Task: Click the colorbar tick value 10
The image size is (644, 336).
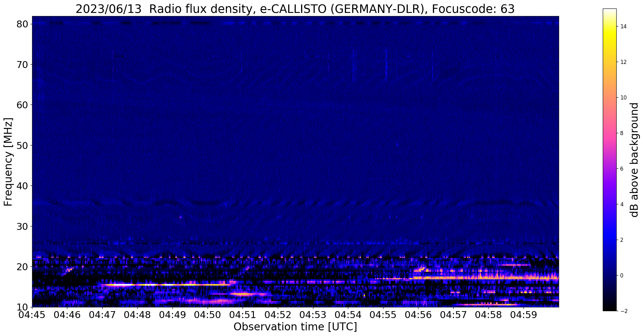Action: click(623, 98)
